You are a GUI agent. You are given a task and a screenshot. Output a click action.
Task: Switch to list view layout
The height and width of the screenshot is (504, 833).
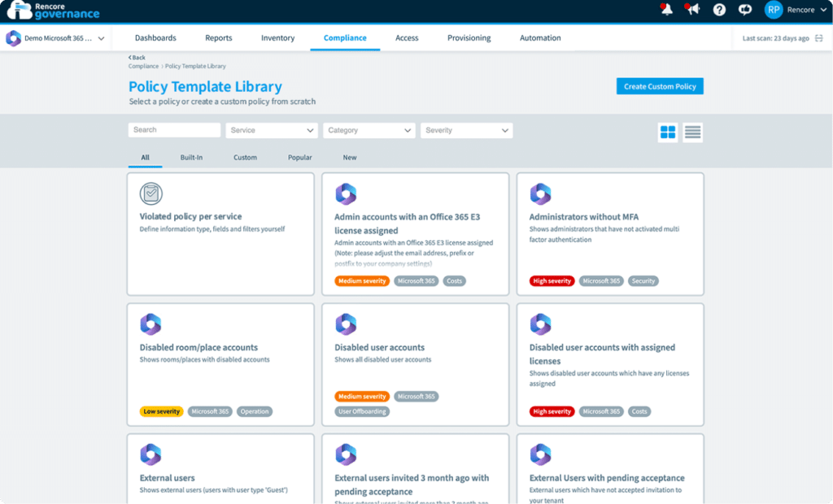click(692, 132)
